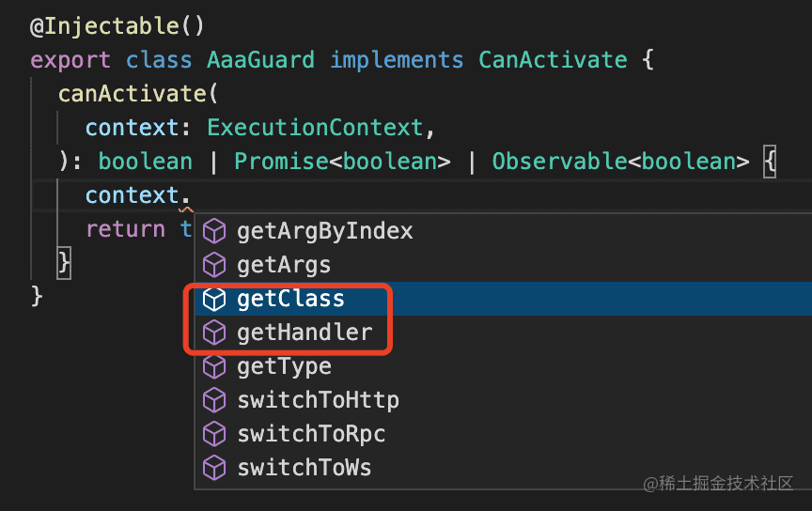Viewport: 812px width, 511px height.
Task: Click the cube icon beside getArgByIndex
Action: click(215, 231)
